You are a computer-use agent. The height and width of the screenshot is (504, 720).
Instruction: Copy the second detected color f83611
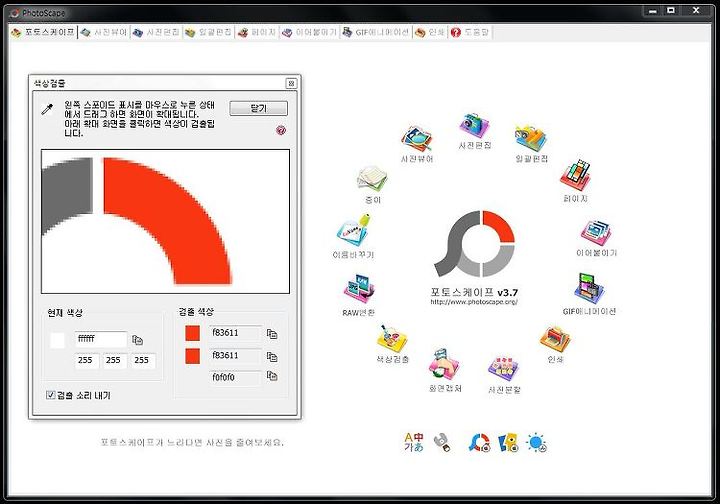click(x=272, y=356)
